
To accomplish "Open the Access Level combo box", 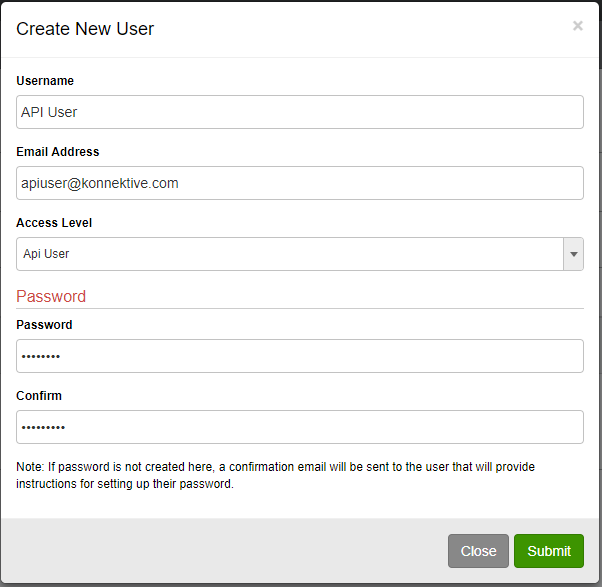I will pyautogui.click(x=299, y=254).
